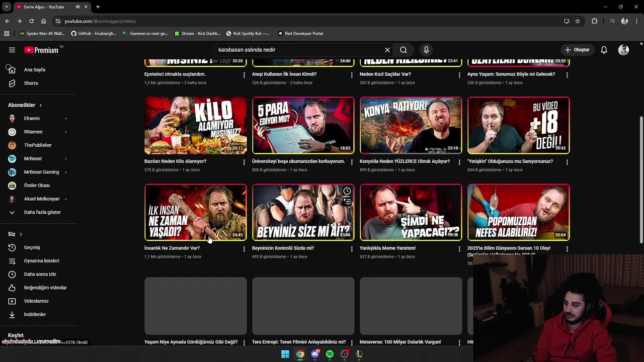
Task: Open İndirilenler downloads
Action: 35,314
